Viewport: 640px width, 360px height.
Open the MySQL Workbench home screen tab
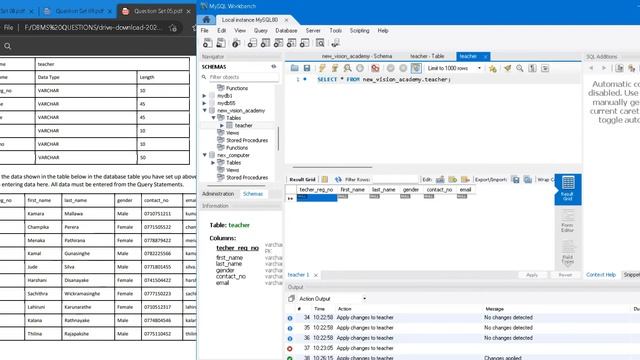(x=207, y=20)
